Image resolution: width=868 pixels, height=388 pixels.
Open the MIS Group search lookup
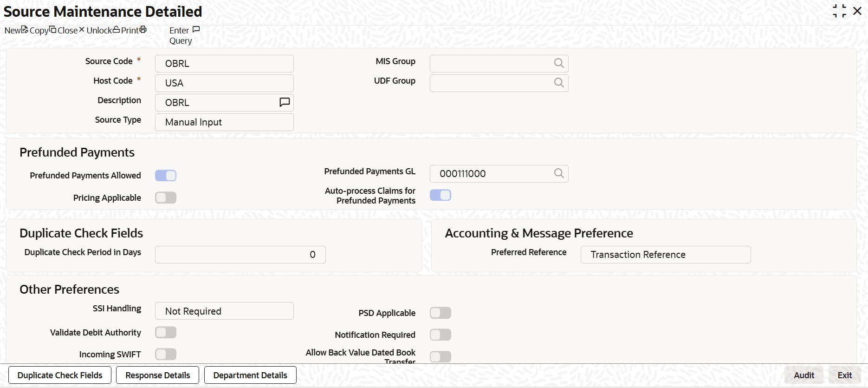pos(559,63)
